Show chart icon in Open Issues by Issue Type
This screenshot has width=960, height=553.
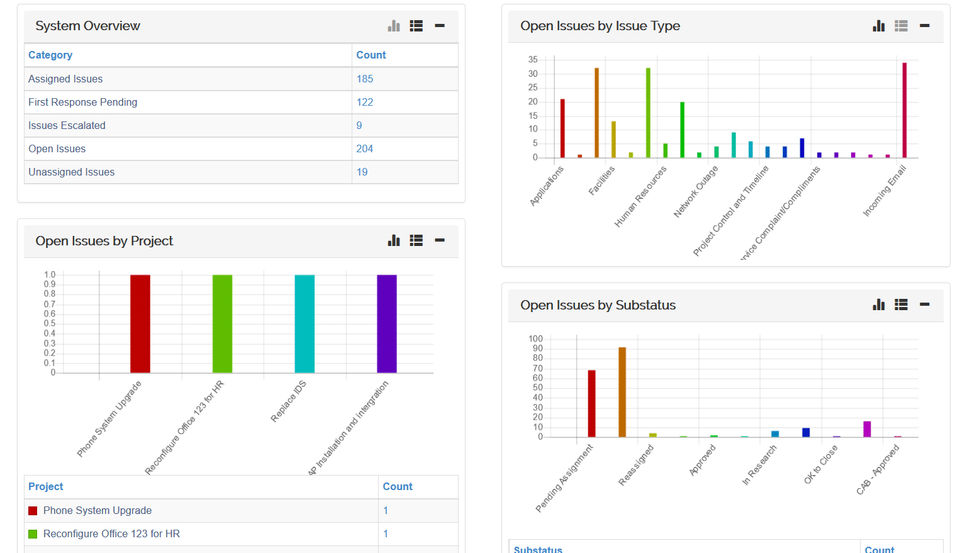click(879, 26)
